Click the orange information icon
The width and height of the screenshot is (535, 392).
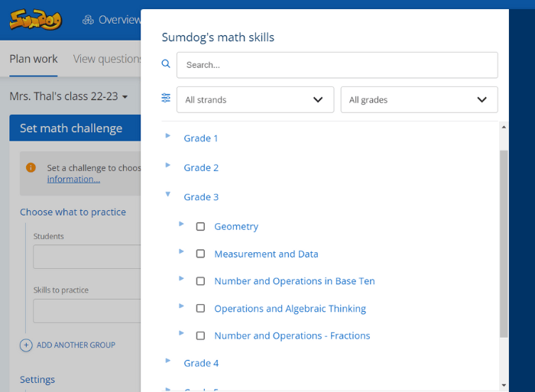point(31,167)
